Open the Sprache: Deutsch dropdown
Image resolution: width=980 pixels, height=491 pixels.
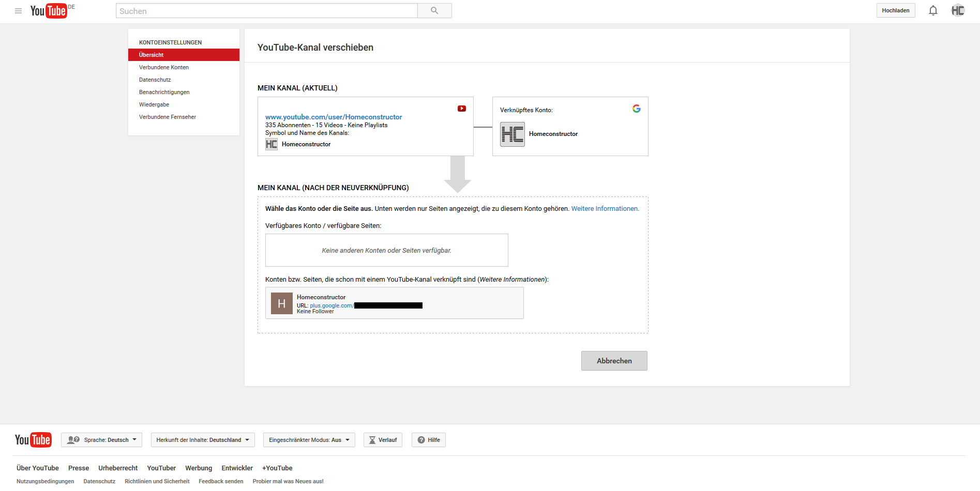101,440
